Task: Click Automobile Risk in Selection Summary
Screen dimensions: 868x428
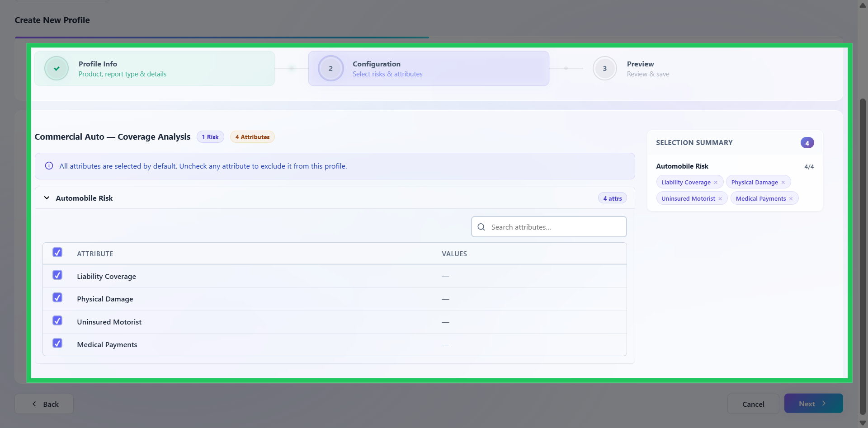Action: [x=682, y=166]
